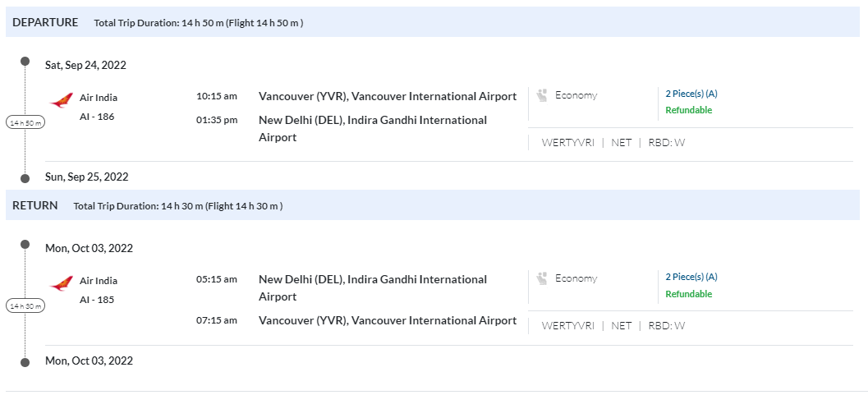Click Air India logo on return flight
Image resolution: width=868 pixels, height=395 pixels.
[62, 284]
